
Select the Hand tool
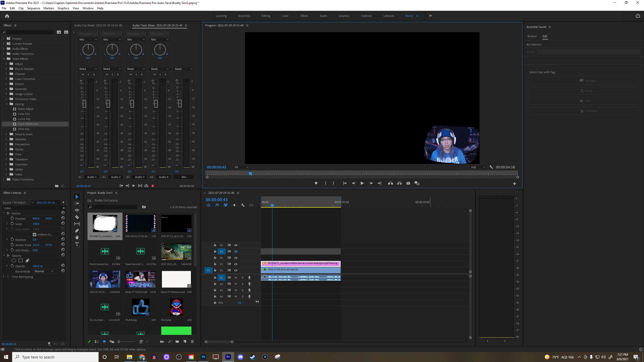[77, 237]
